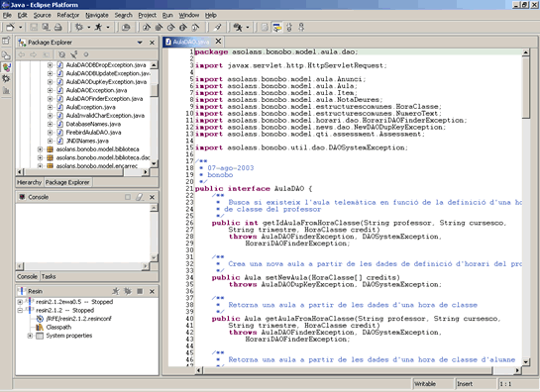Select the Debug perspective sidebar icon
Viewport: 540px width, 392px height.
[x=6, y=79]
